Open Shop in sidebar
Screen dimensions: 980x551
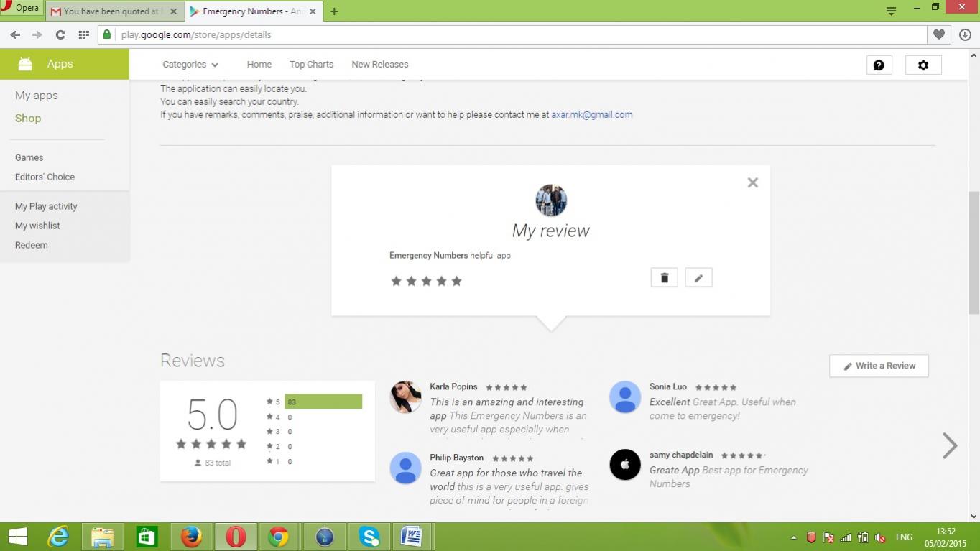[28, 119]
